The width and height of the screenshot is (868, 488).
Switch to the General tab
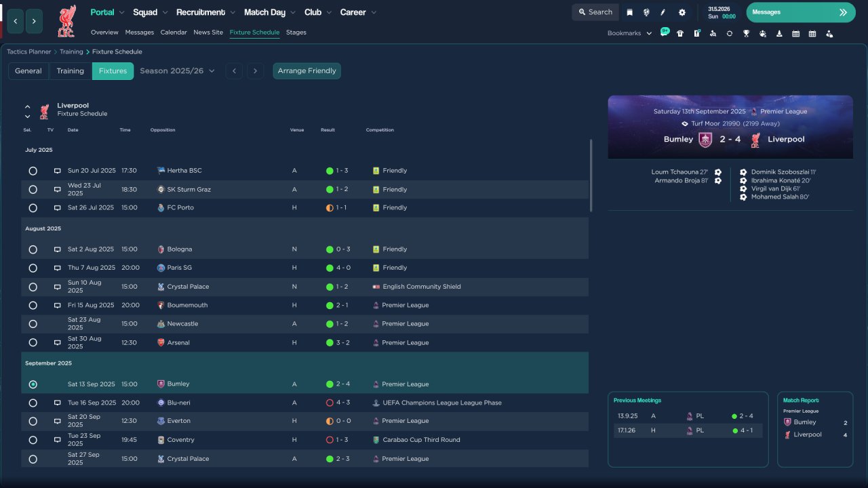click(x=28, y=70)
